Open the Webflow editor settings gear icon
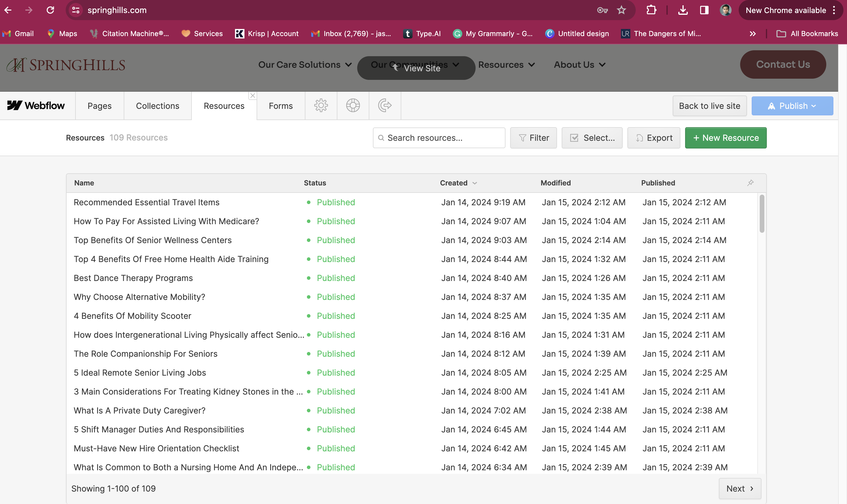This screenshot has width=847, height=504. click(321, 106)
